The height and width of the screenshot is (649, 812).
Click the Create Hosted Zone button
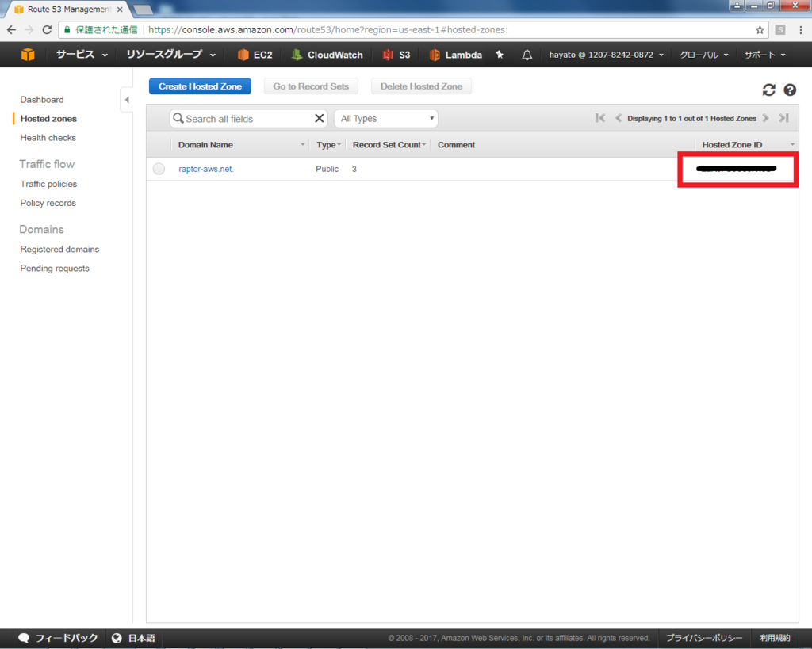pyautogui.click(x=200, y=86)
